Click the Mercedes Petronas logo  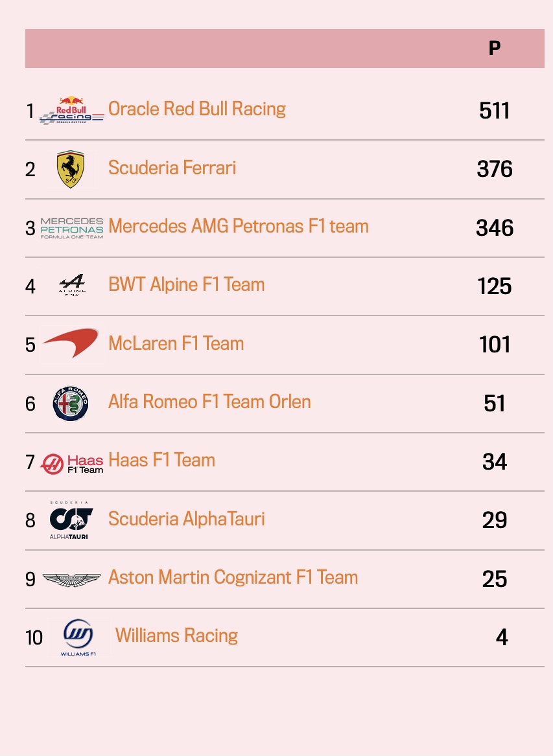[72, 228]
